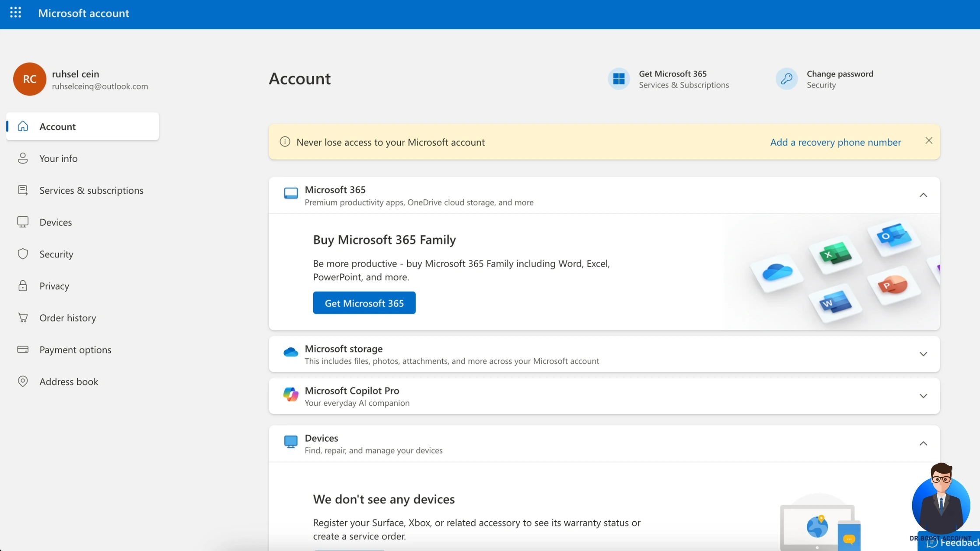Image resolution: width=980 pixels, height=551 pixels.
Task: Click the Your info person icon
Action: click(x=23, y=158)
